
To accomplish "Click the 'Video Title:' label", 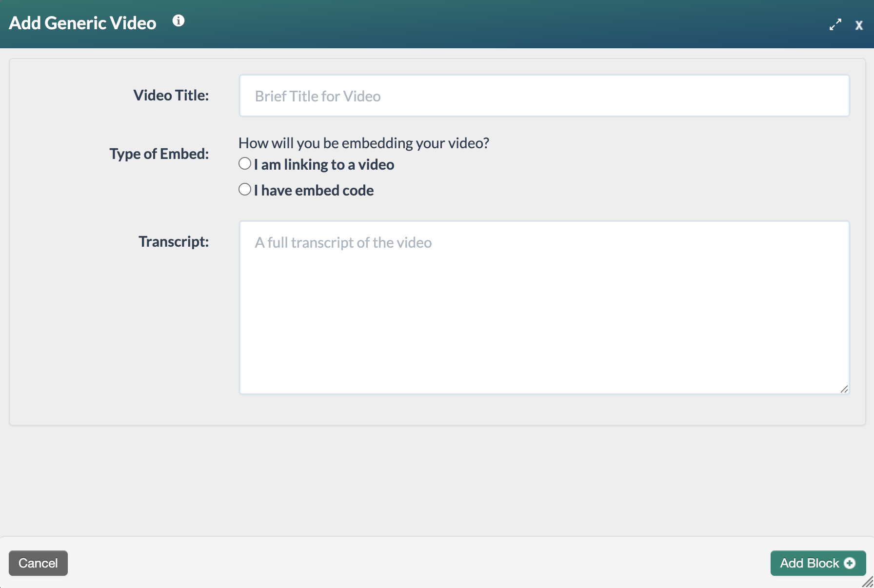I will point(171,95).
